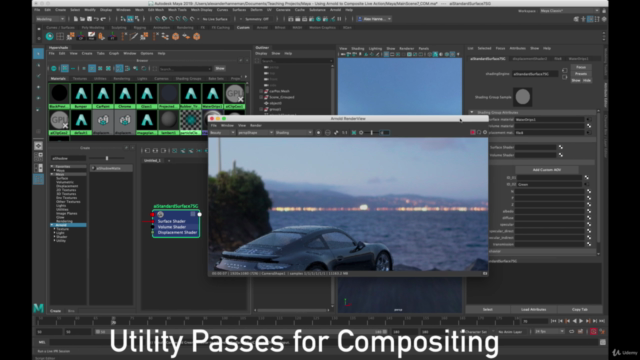Click the RenderView settings gear icon at right
Viewport: 640px width, 360px height.
tap(485, 132)
